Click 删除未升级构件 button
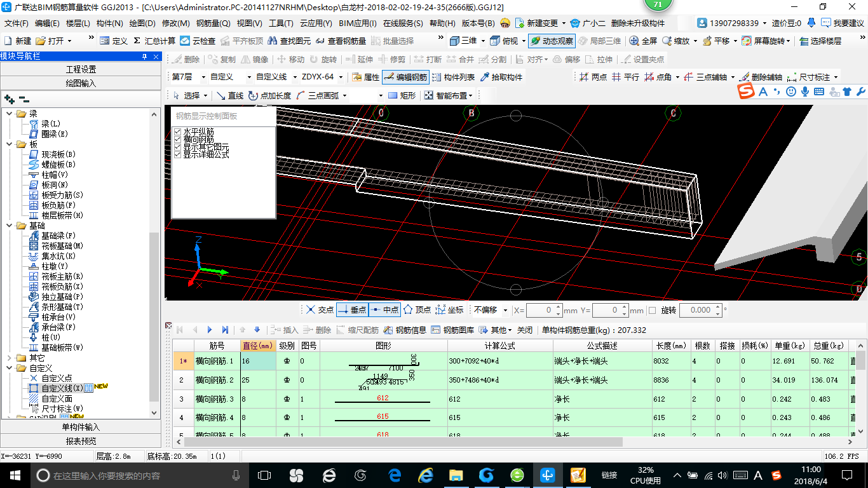Image resolution: width=868 pixels, height=488 pixels. [x=638, y=23]
